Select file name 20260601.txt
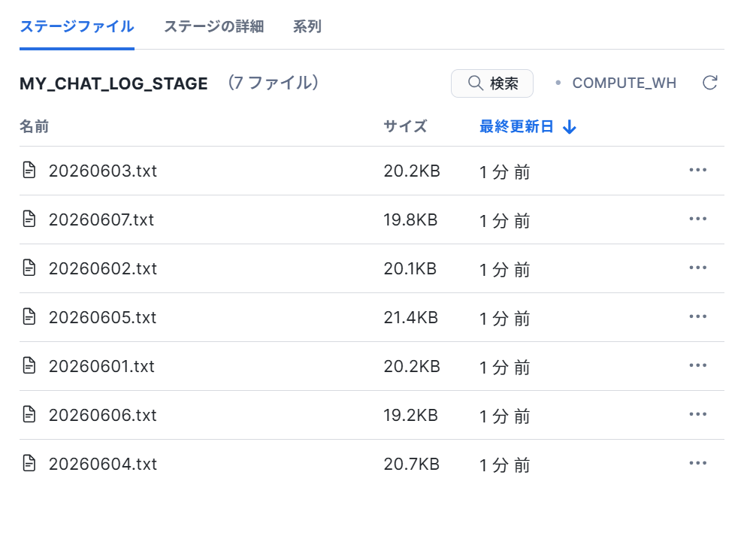The image size is (750, 560). click(102, 366)
